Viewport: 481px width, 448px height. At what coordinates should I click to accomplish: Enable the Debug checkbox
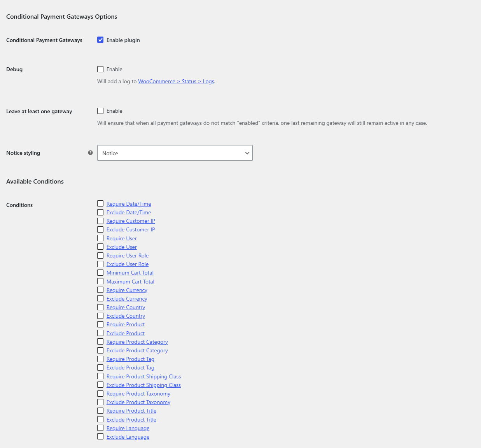pyautogui.click(x=100, y=69)
